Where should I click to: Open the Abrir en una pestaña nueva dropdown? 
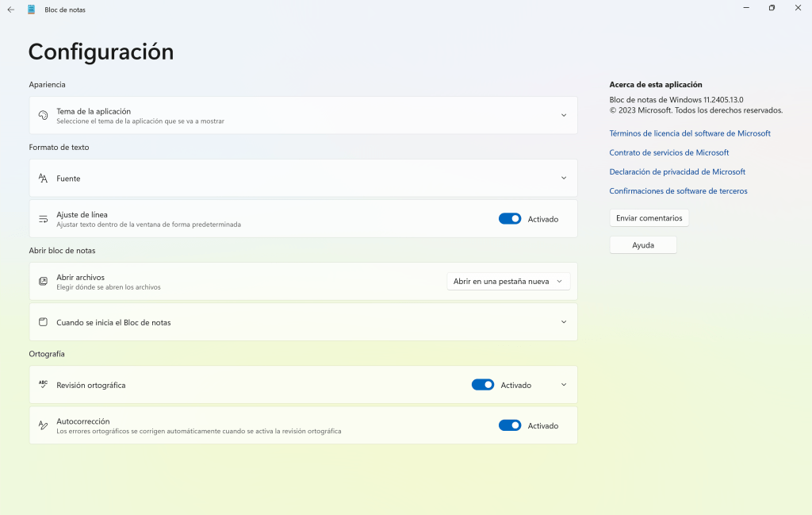tap(508, 282)
